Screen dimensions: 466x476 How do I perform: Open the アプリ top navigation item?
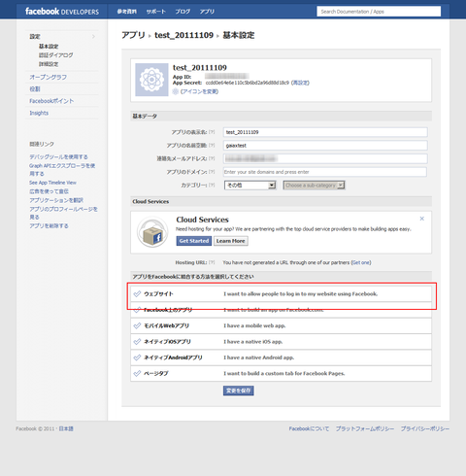(x=207, y=12)
